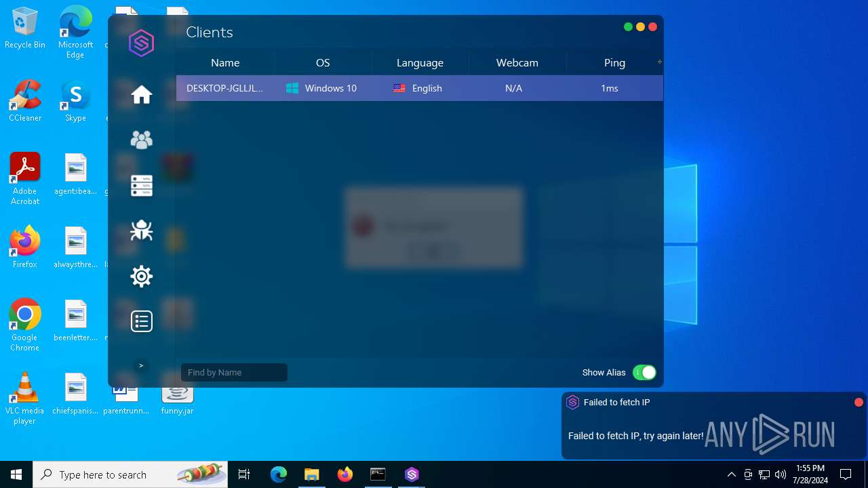Open Recycle Bin on the desktop
The height and width of the screenshot is (488, 868).
pos(25,29)
